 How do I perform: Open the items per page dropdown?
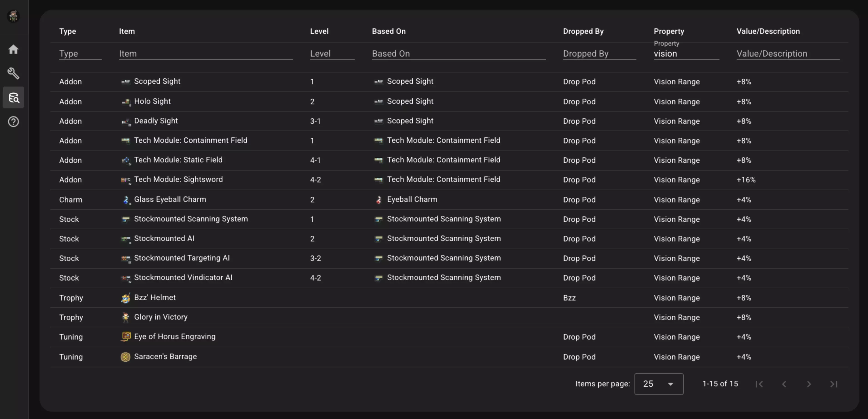658,384
